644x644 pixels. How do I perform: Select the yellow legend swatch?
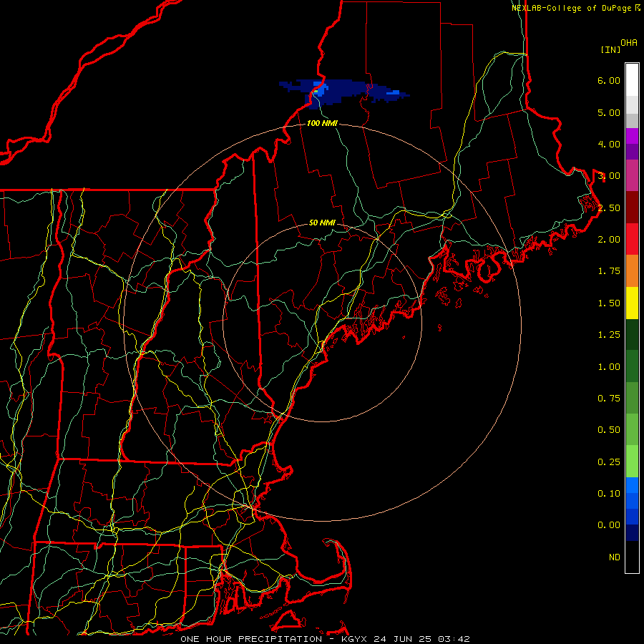pyautogui.click(x=632, y=303)
